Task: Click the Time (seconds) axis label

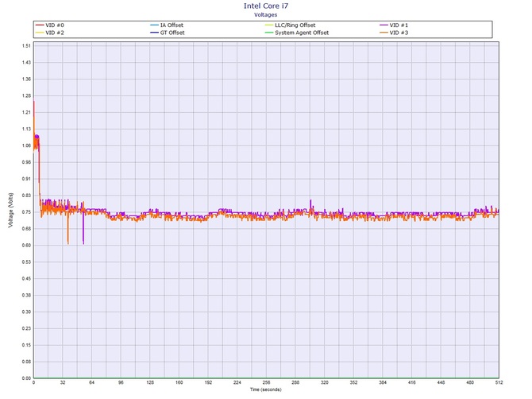Action: pyautogui.click(x=266, y=389)
